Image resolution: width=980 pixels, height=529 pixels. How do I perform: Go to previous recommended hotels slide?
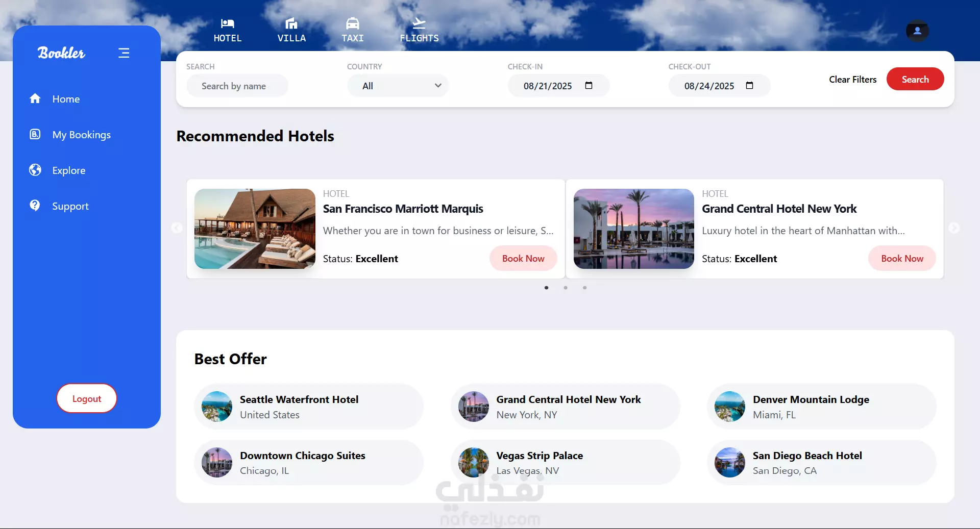[177, 228]
